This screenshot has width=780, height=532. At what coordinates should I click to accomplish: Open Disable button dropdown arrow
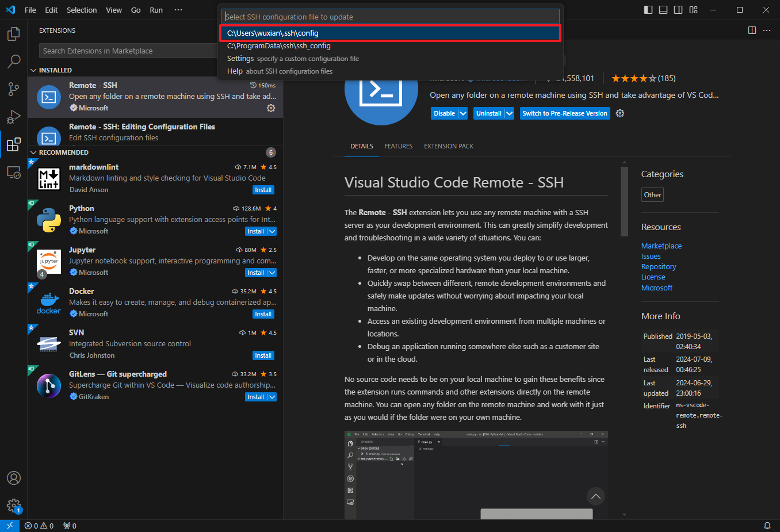(462, 113)
